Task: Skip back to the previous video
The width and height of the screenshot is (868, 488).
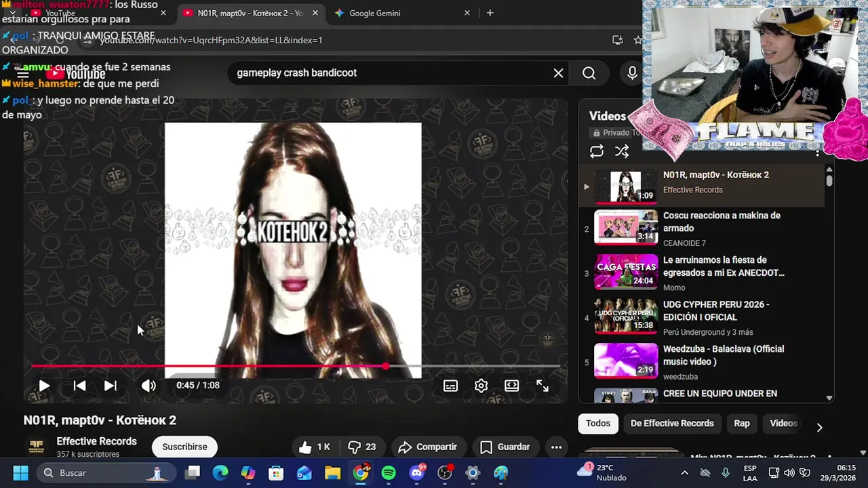Action: (79, 386)
